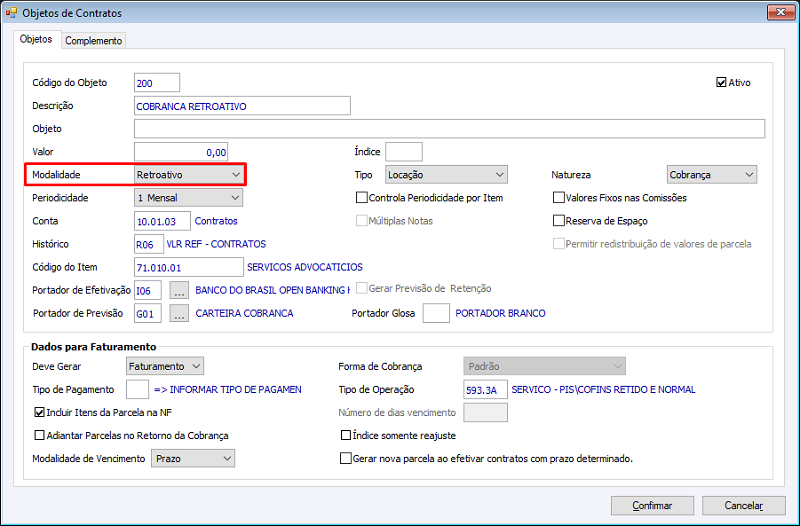Click the Contratos account description text
The image size is (800, 526).
click(x=216, y=221)
